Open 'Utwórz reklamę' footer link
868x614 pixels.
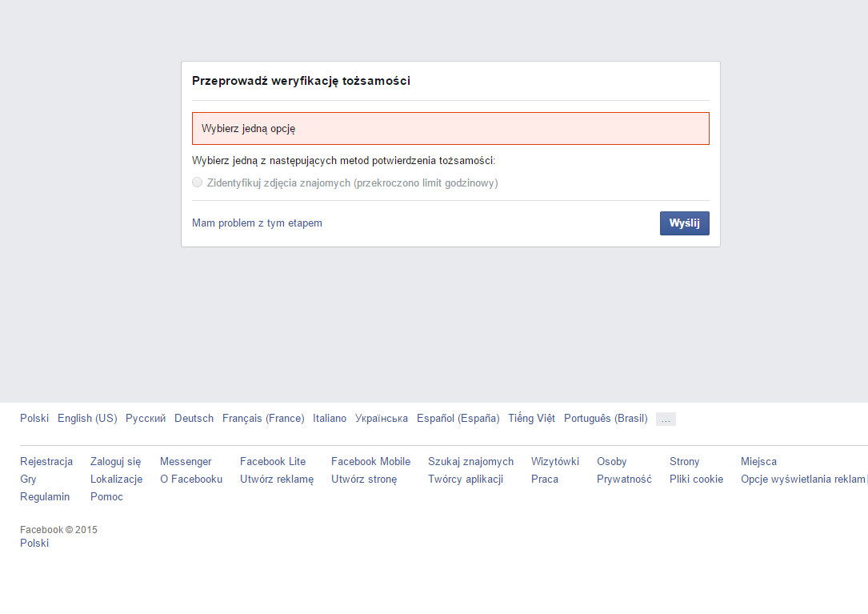277,480
